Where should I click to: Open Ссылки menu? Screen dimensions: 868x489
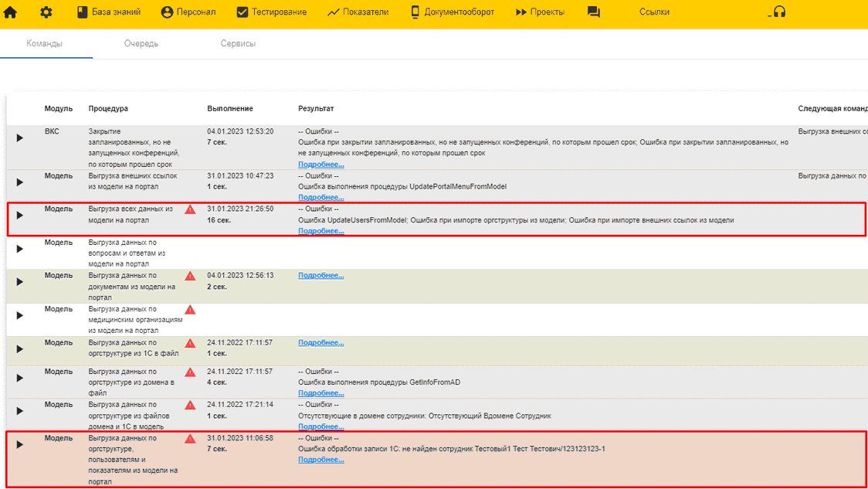pos(654,12)
